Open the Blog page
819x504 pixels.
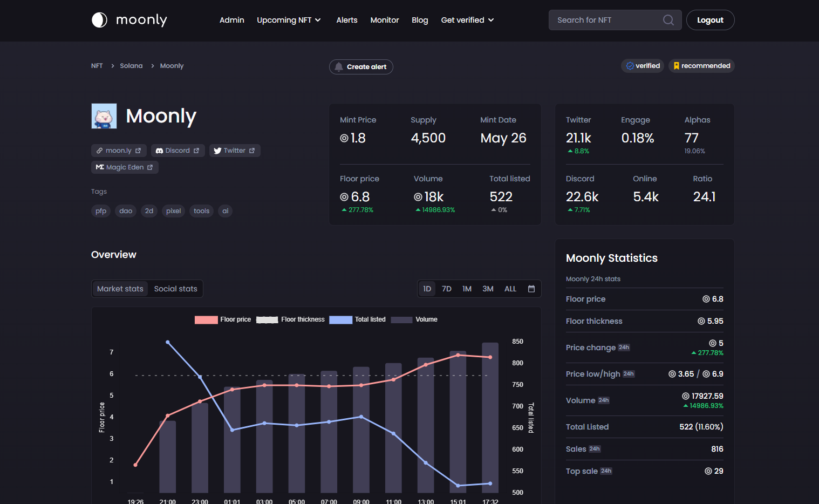coord(420,20)
